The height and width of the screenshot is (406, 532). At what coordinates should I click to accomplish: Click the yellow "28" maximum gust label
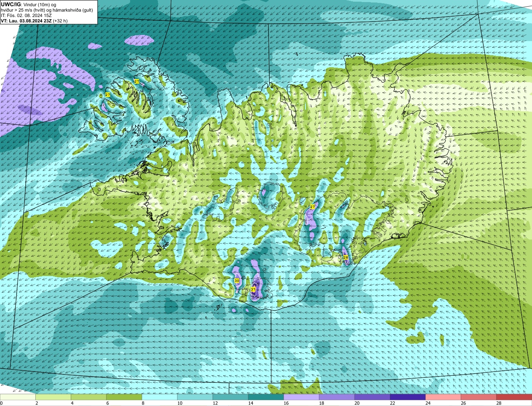pos(346,257)
